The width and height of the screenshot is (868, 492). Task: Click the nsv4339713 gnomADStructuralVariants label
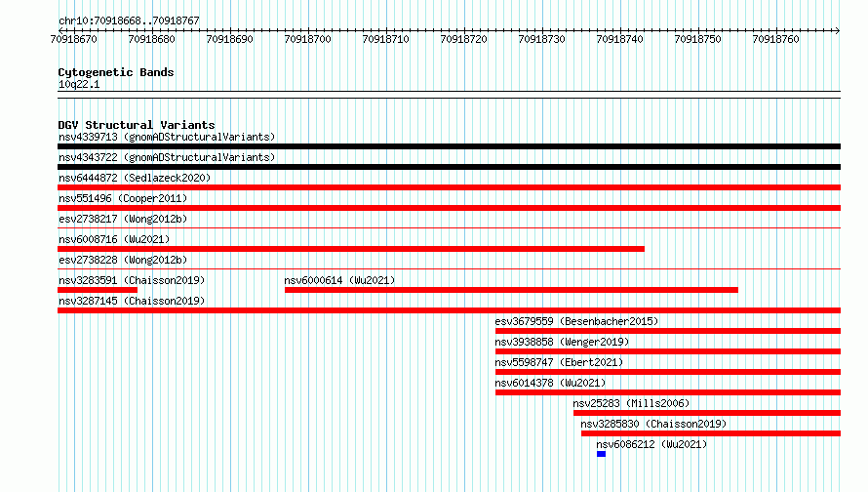(167, 137)
